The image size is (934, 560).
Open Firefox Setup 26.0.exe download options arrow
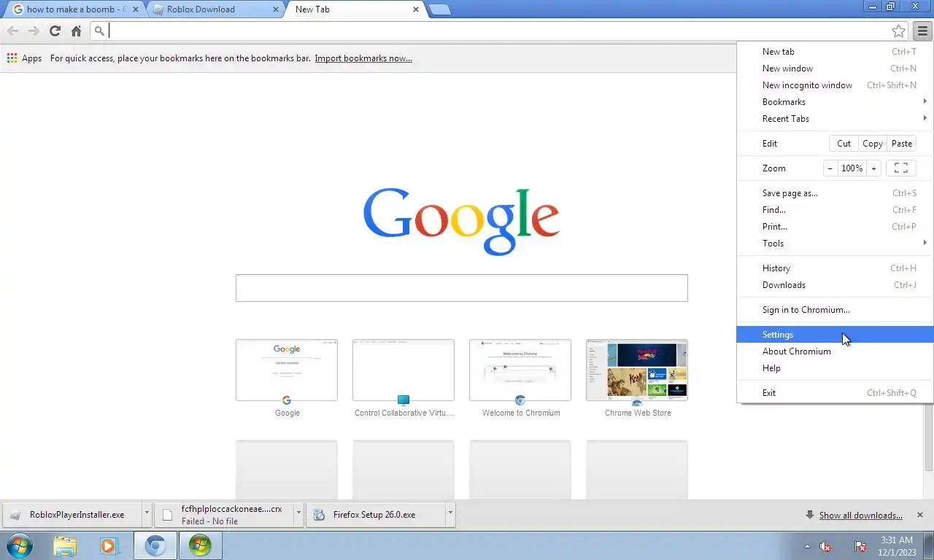click(450, 514)
